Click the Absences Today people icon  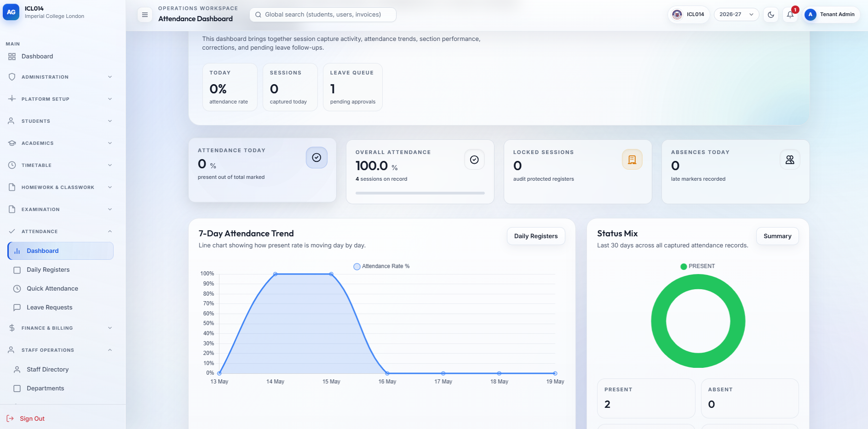pyautogui.click(x=790, y=160)
